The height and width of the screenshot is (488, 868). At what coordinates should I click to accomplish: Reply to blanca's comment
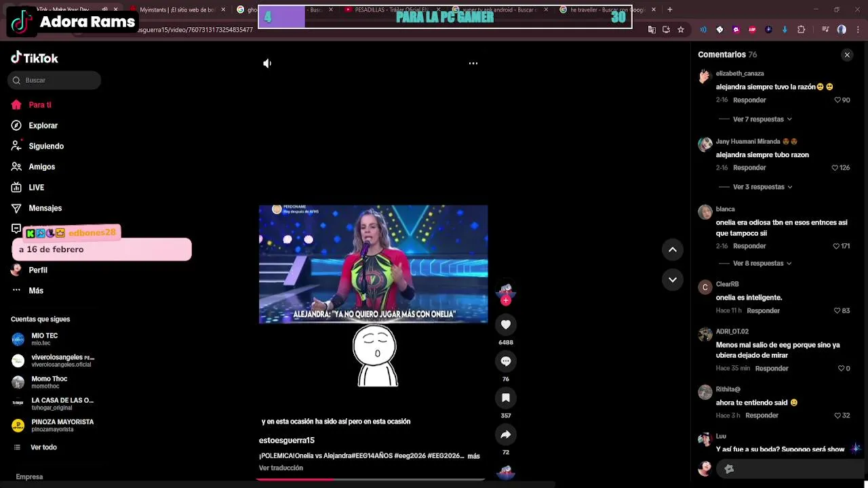point(749,246)
